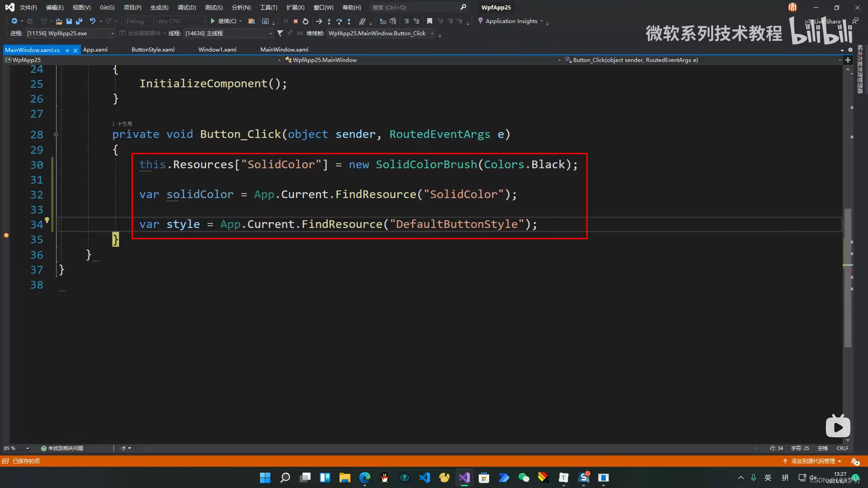This screenshot has width=868, height=488.
Task: Open the Debug configuration dropdown
Action: pyautogui.click(x=138, y=21)
